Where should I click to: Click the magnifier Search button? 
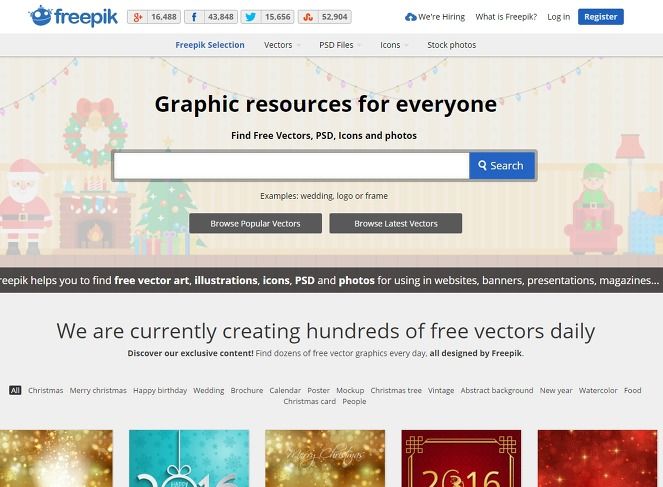(501, 165)
